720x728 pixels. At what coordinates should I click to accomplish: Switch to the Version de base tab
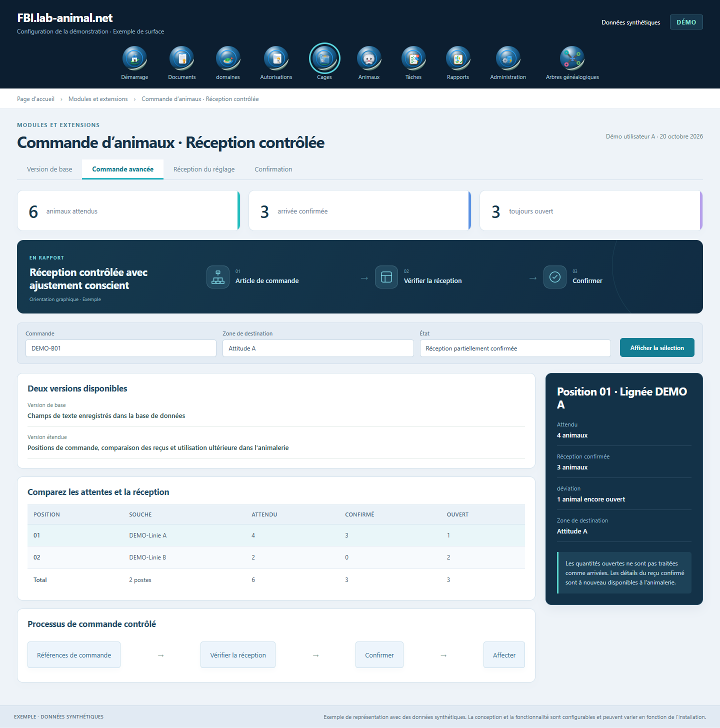[x=49, y=169]
